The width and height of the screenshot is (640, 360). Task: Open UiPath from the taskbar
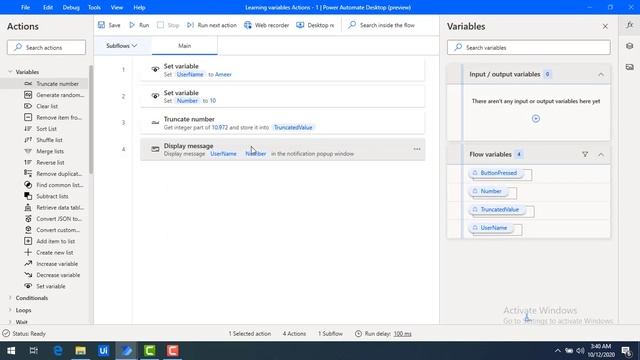103,351
